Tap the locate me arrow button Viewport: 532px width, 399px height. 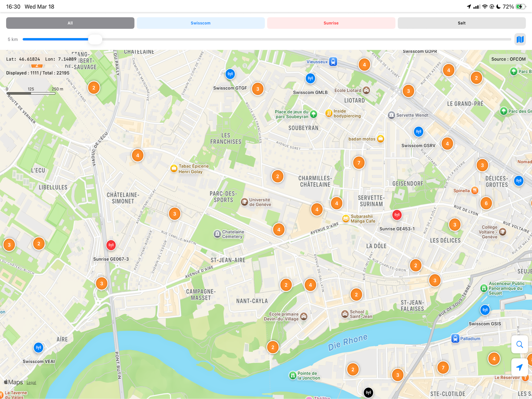520,367
